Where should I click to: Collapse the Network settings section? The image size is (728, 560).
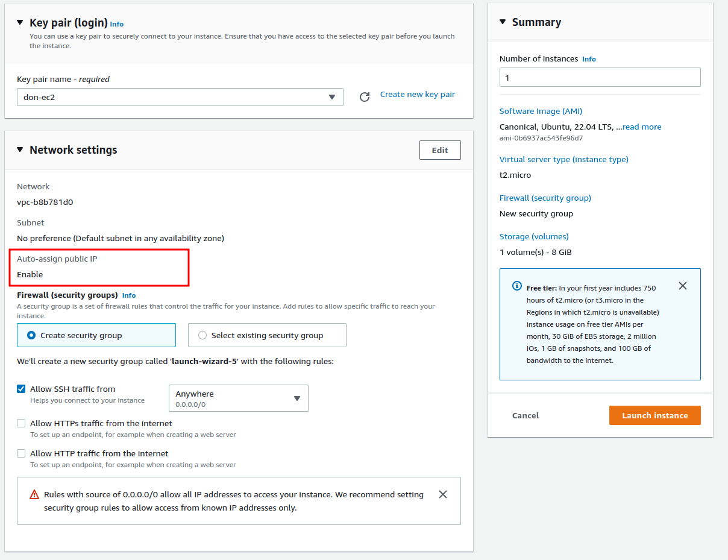coord(20,149)
